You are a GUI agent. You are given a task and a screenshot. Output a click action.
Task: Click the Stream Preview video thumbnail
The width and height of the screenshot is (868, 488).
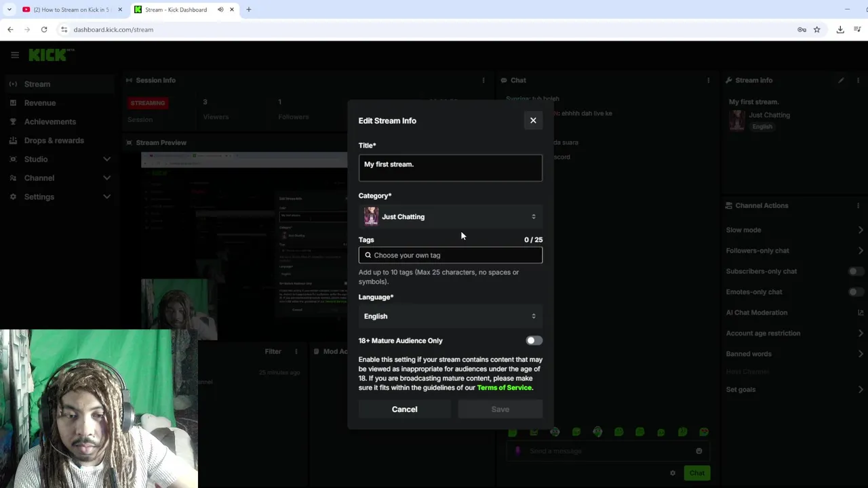click(x=244, y=245)
